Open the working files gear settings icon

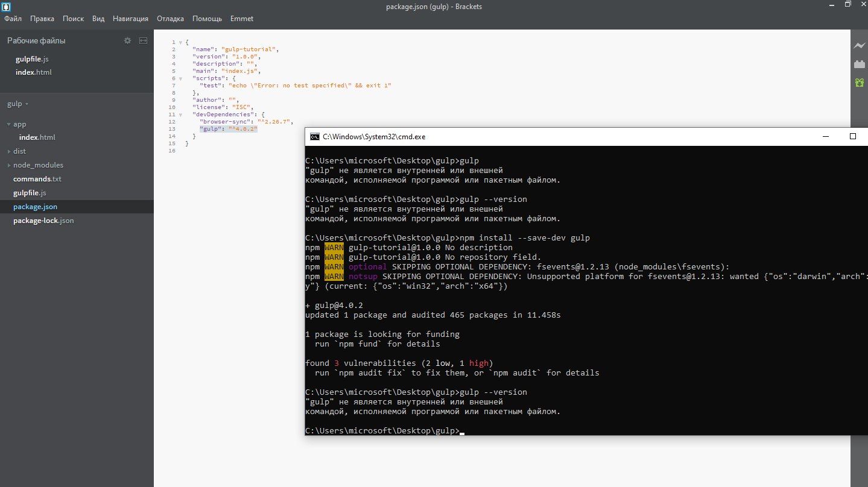127,40
